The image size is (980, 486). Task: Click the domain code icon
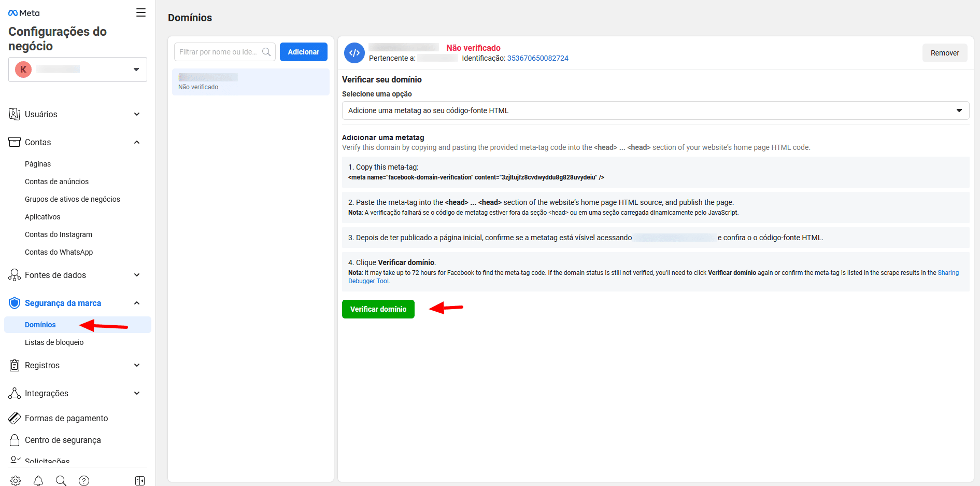point(354,53)
